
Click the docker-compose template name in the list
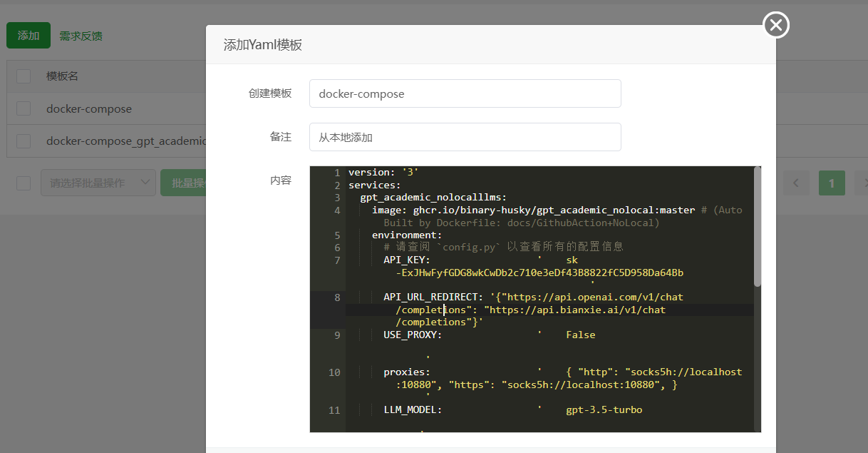click(x=89, y=109)
